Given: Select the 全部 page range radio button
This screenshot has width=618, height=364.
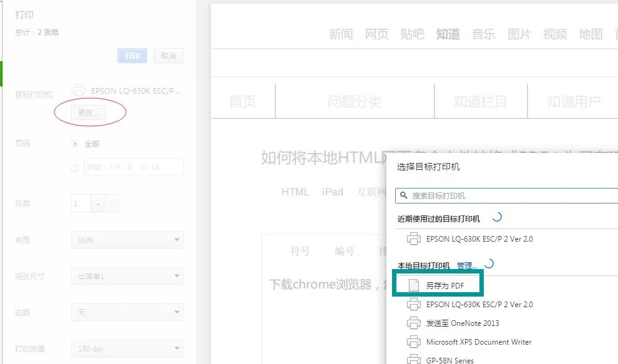Looking at the screenshot, I should [x=74, y=143].
